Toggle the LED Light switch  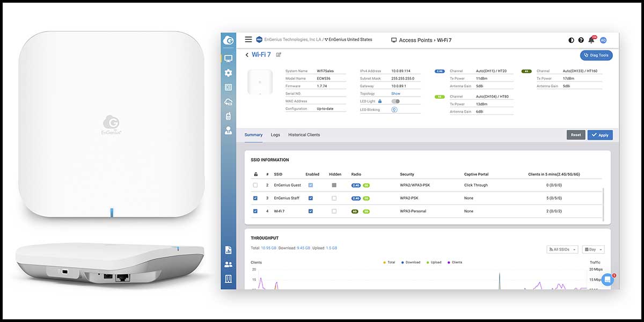[396, 101]
